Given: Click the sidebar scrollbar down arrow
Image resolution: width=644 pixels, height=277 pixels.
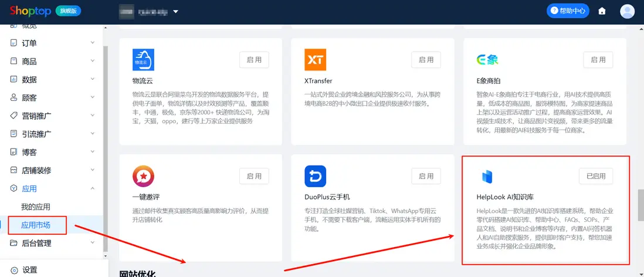Looking at the screenshot, I should point(105,256).
